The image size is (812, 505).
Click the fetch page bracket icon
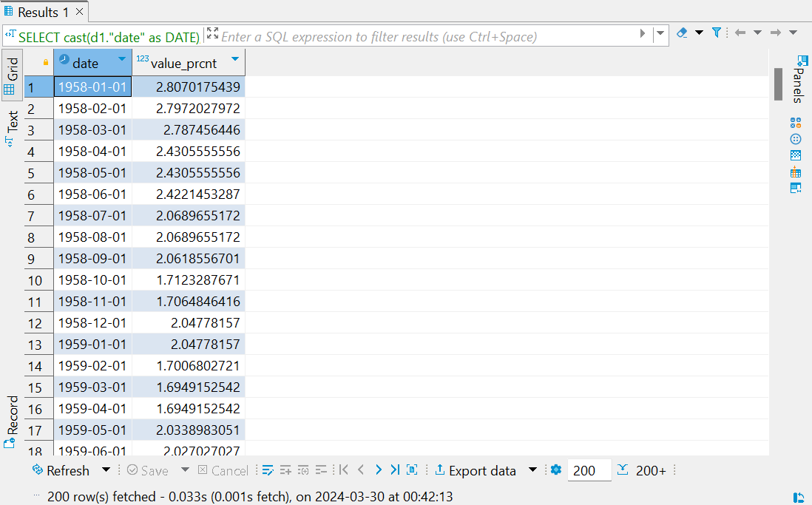click(x=412, y=470)
